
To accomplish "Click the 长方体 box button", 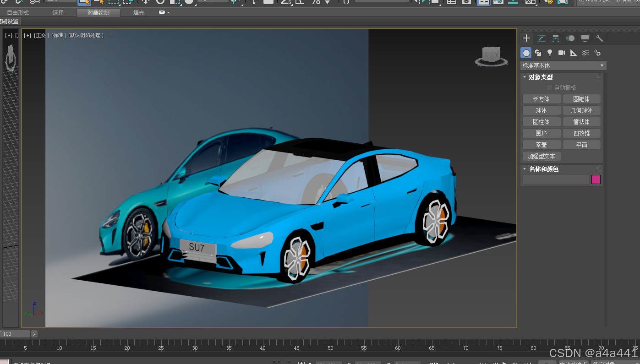I will (541, 99).
